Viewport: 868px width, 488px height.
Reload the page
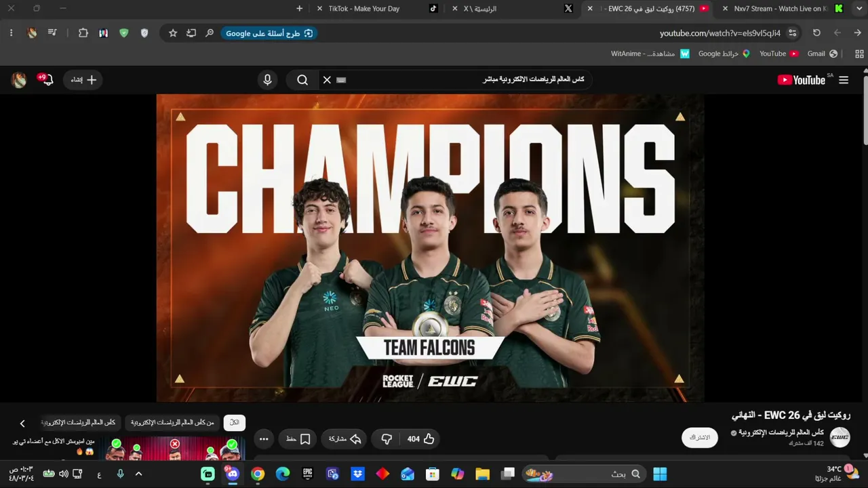coord(816,33)
